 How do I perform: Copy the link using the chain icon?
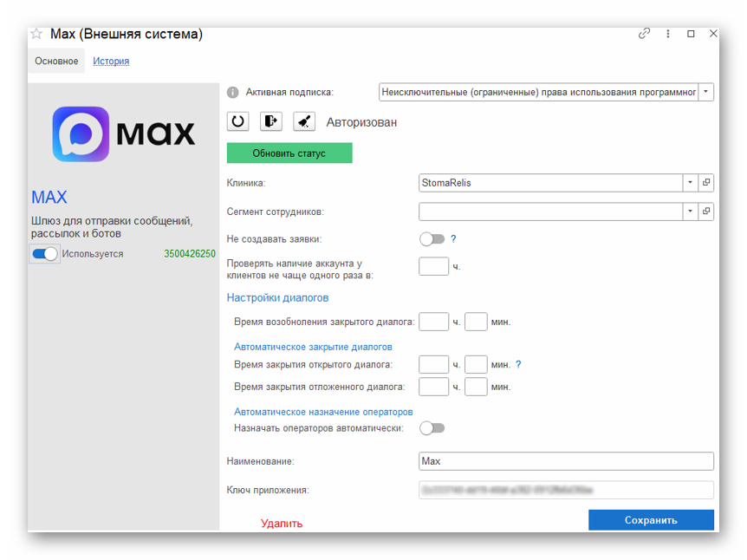[x=644, y=34]
